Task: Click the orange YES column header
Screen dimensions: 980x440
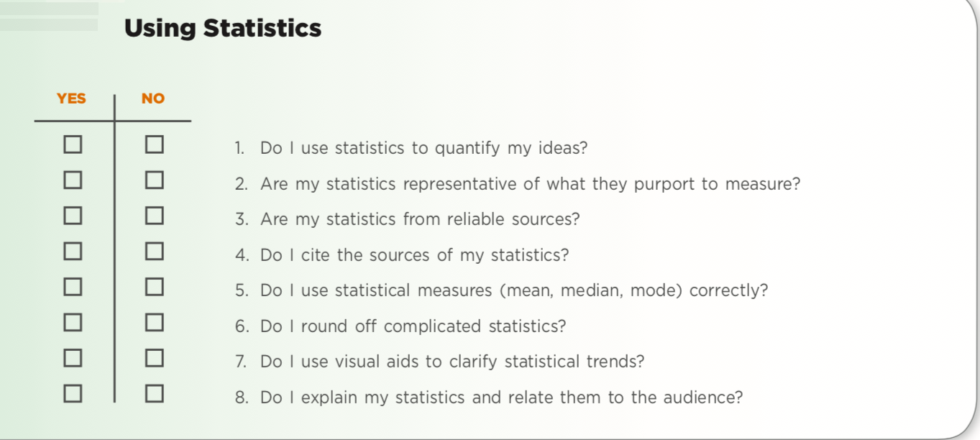Action: click(71, 98)
